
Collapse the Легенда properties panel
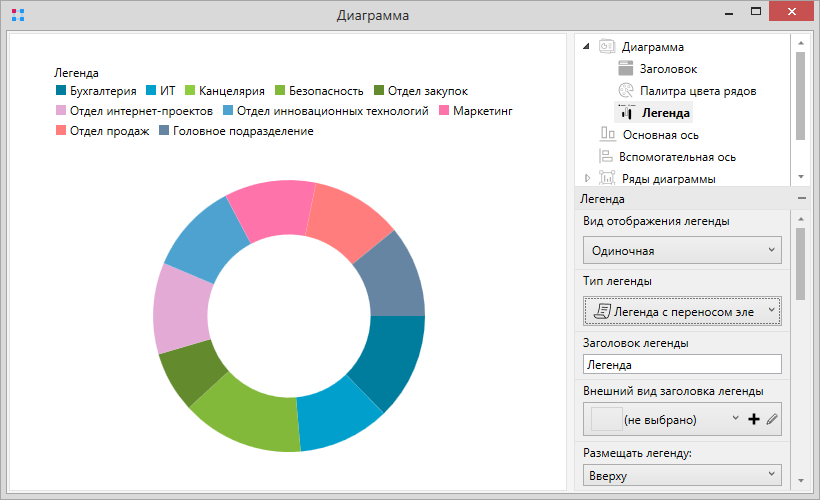(802, 200)
